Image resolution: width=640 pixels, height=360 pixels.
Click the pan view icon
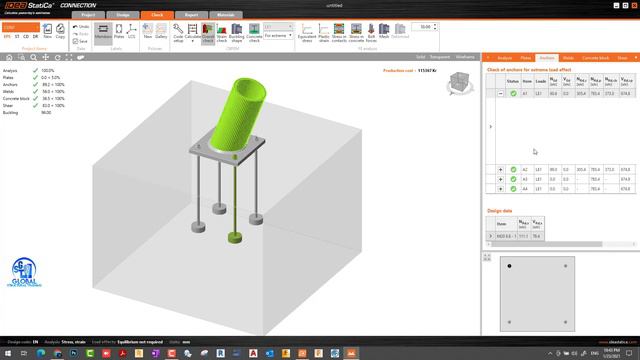(46, 58)
